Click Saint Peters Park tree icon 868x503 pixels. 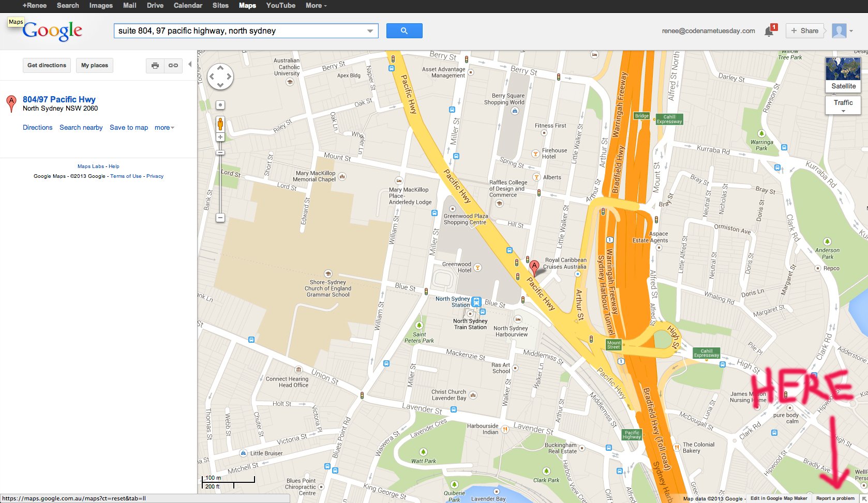(419, 326)
